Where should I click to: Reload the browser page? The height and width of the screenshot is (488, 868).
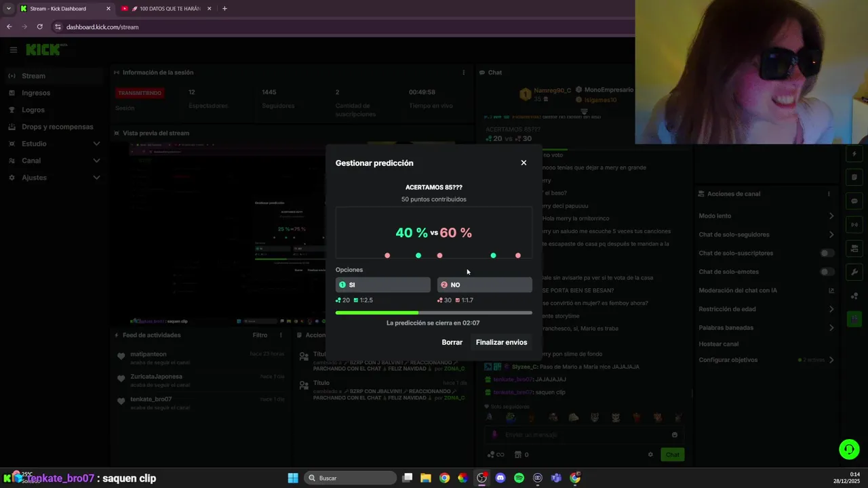40,27
